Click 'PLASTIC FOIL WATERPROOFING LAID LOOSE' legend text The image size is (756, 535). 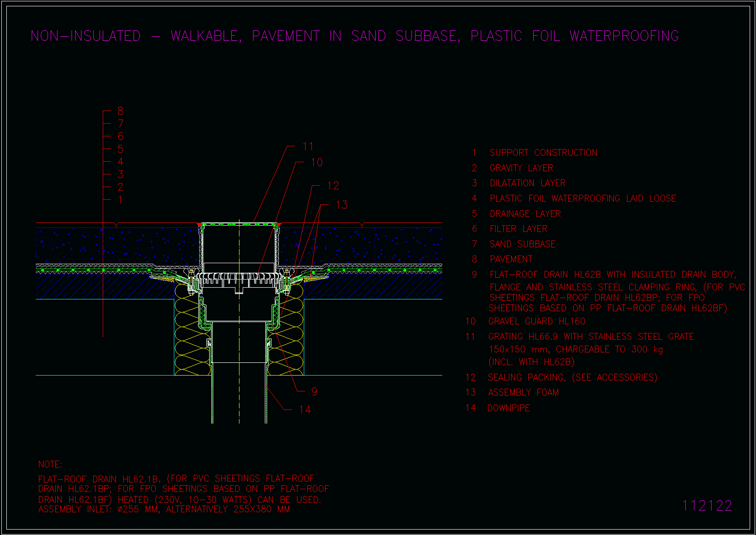[x=583, y=198]
